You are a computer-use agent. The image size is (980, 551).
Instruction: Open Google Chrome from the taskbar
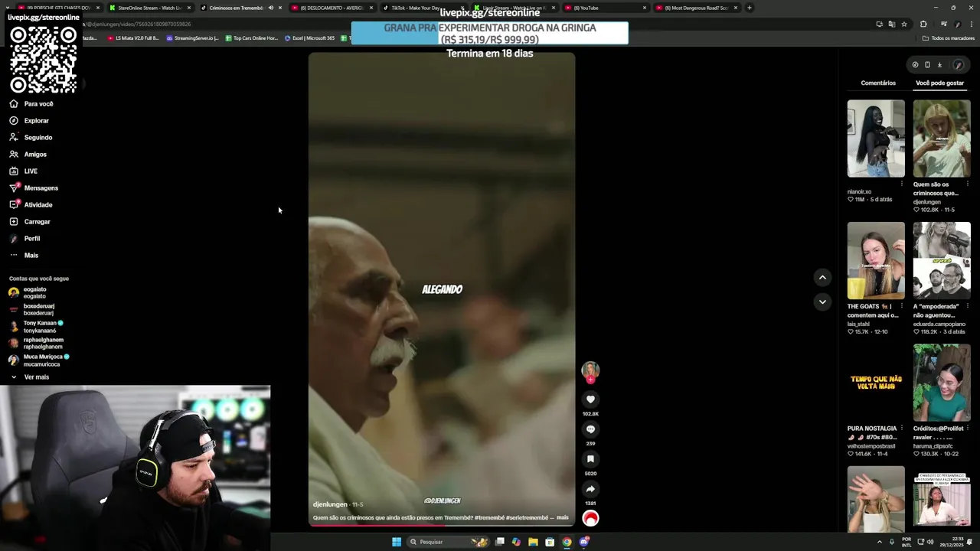pyautogui.click(x=567, y=542)
